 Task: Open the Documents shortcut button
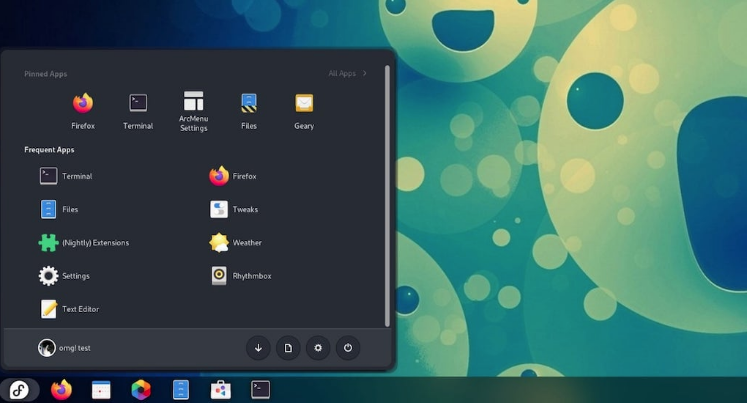click(x=288, y=348)
